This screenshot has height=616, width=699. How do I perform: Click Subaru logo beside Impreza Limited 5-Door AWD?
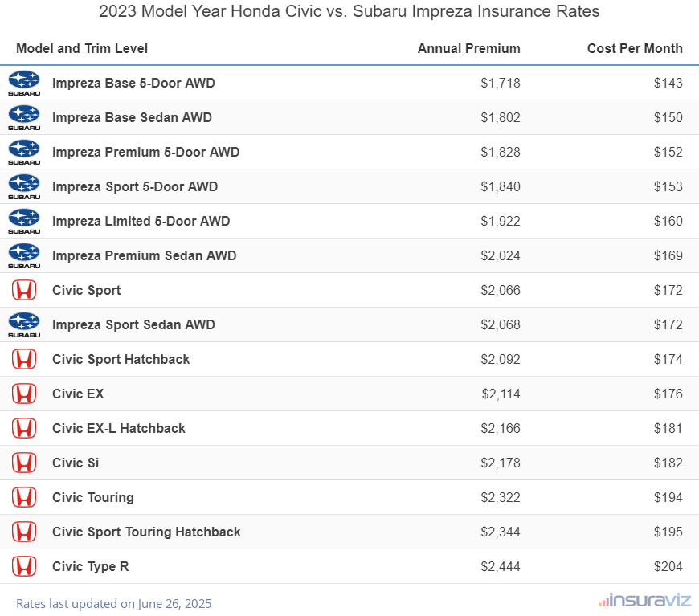point(24,222)
